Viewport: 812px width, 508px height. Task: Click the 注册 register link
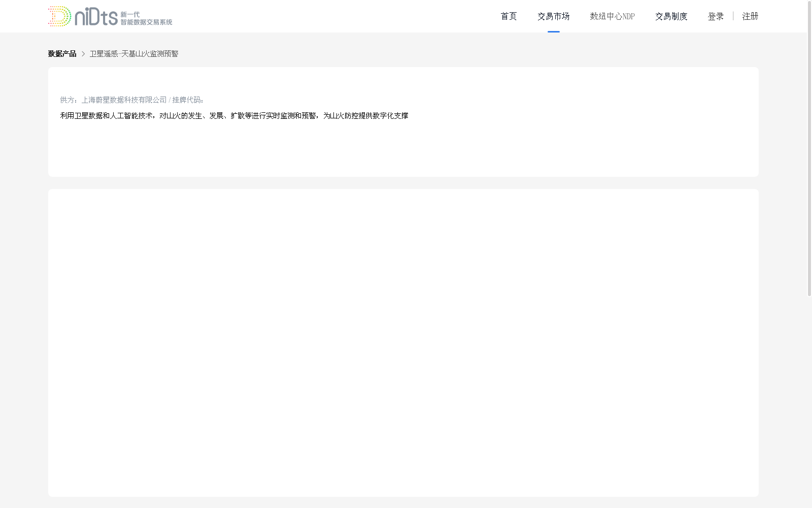point(750,16)
